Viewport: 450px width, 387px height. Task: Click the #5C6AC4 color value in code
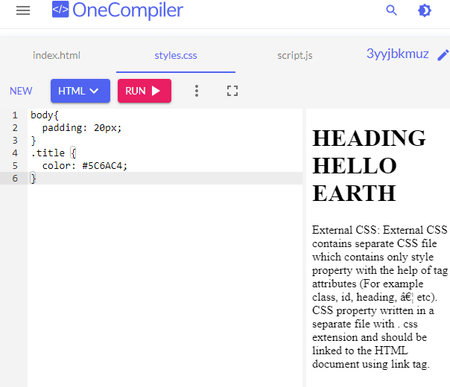pyautogui.click(x=105, y=165)
